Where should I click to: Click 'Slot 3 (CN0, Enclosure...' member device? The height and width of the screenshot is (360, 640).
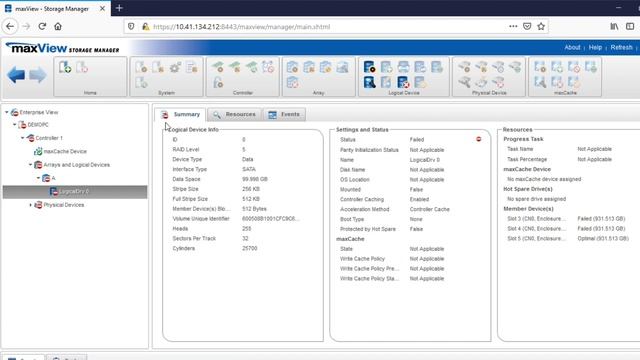coord(537,219)
